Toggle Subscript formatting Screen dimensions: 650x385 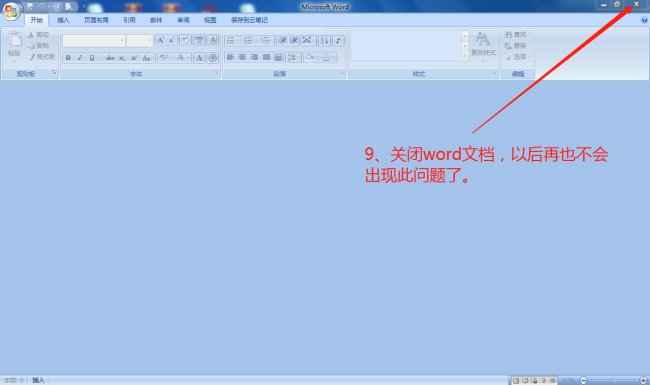coord(122,58)
